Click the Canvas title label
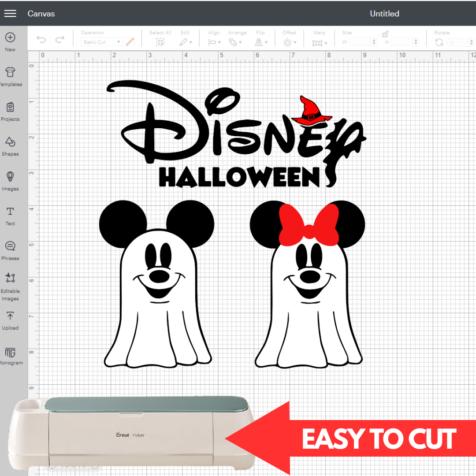Screen dimensions: 476x476 pyautogui.click(x=41, y=14)
